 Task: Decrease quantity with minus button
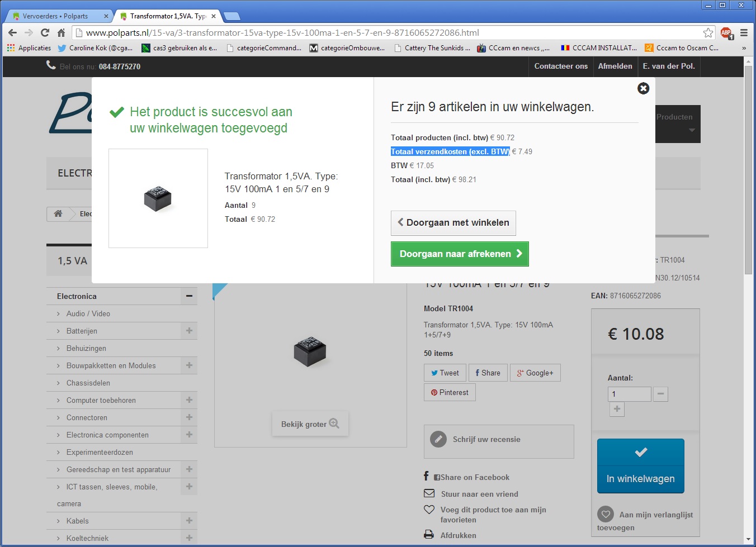click(x=660, y=394)
